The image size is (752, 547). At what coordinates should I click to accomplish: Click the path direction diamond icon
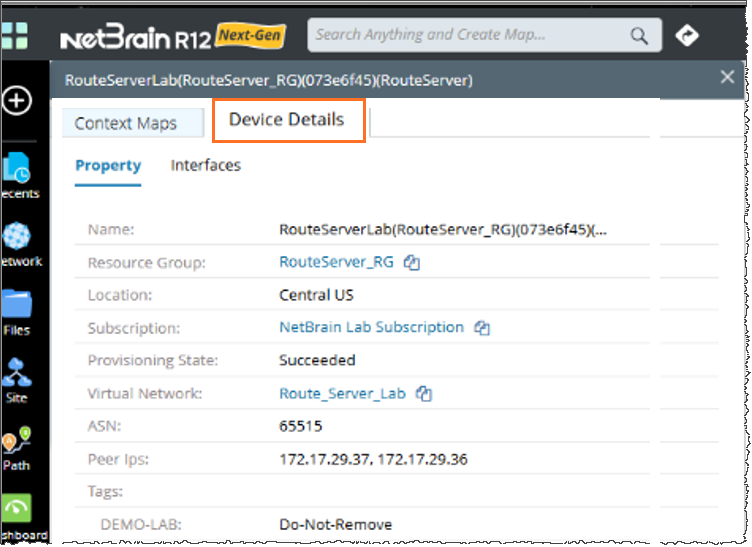tap(687, 35)
